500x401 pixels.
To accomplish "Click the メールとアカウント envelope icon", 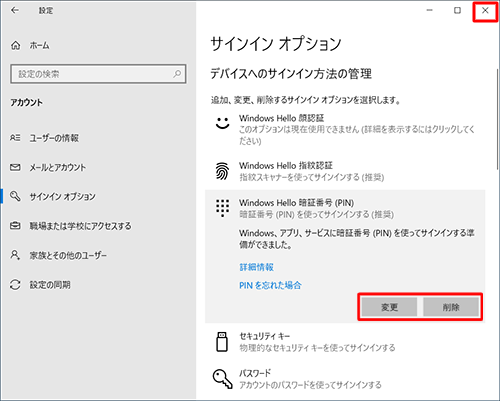I will coord(15,167).
